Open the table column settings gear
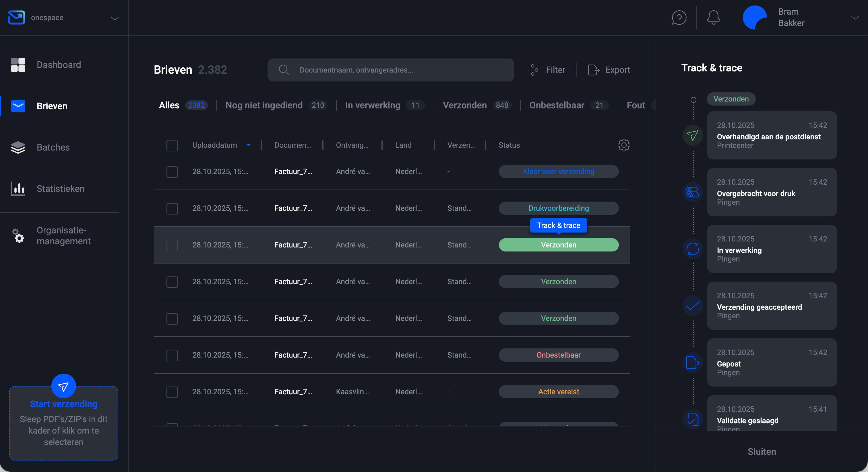 (623, 145)
